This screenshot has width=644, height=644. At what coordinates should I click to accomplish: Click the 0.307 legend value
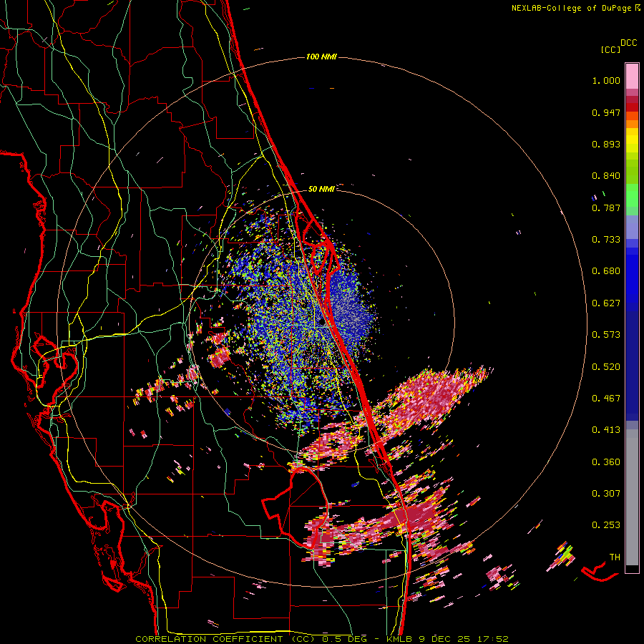[606, 494]
